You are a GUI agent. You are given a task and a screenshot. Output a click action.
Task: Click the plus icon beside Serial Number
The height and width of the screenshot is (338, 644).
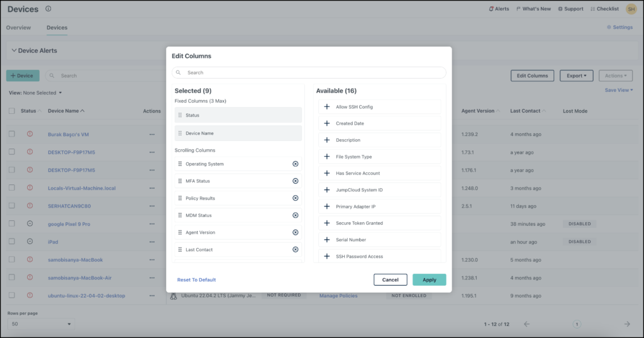coord(327,240)
